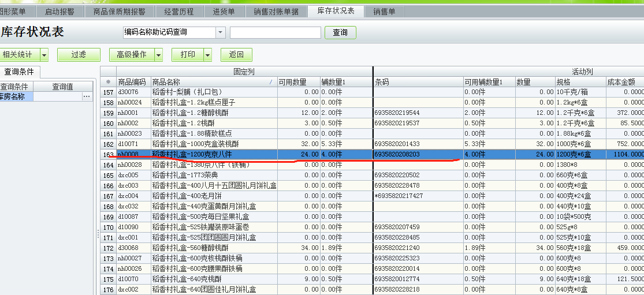Sort by the 商品编码 column header
Image resolution: width=644 pixels, height=295 pixels.
pyautogui.click(x=133, y=82)
